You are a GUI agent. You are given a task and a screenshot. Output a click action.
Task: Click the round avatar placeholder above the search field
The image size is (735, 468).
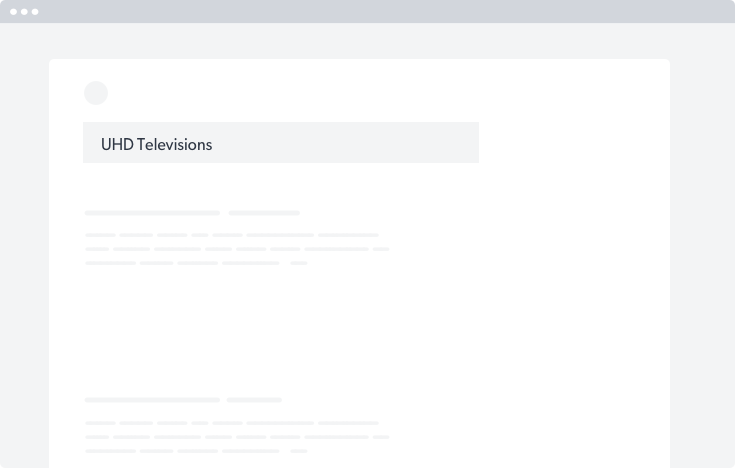point(96,93)
